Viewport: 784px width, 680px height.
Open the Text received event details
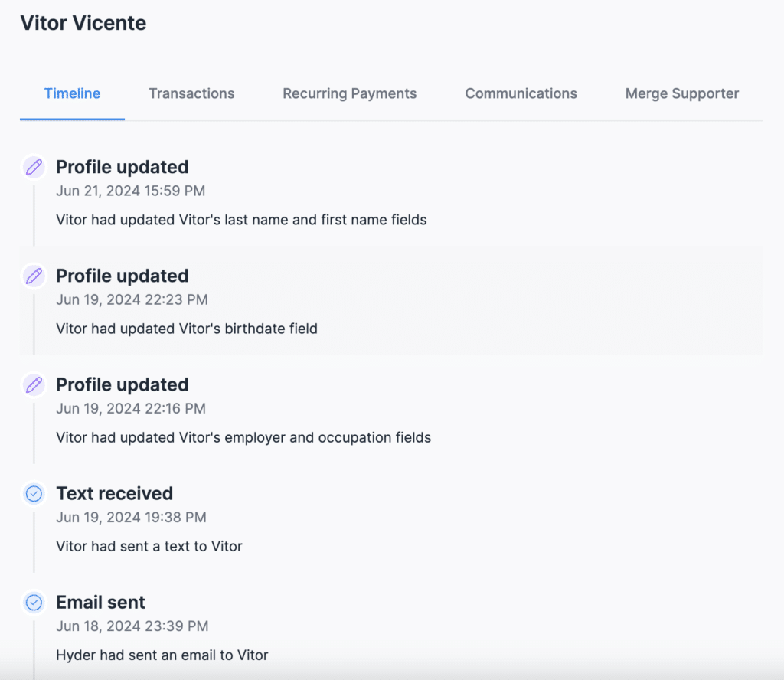(x=114, y=494)
